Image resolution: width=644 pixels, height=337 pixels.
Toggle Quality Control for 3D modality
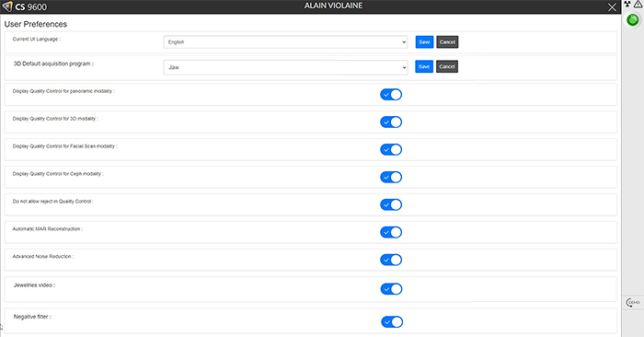(x=391, y=122)
